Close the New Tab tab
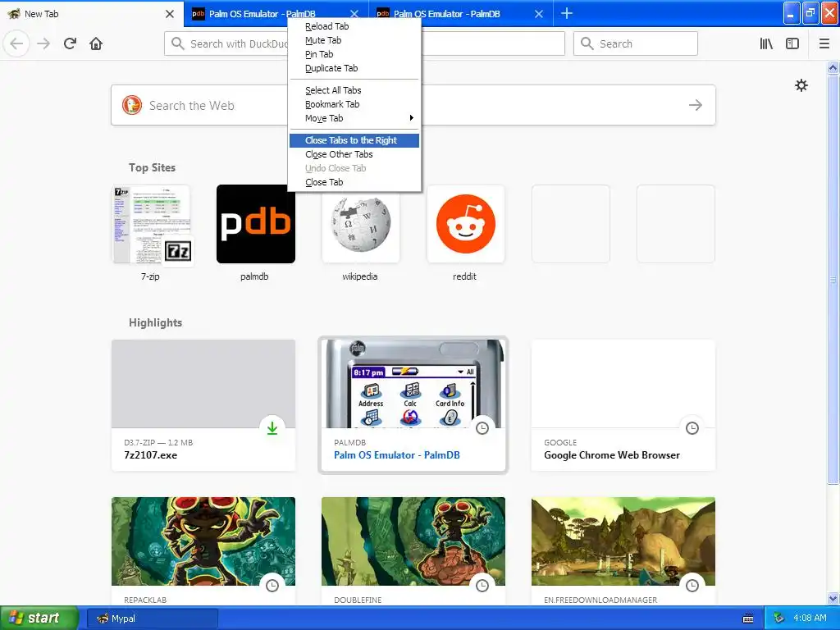840x630 pixels. click(169, 14)
